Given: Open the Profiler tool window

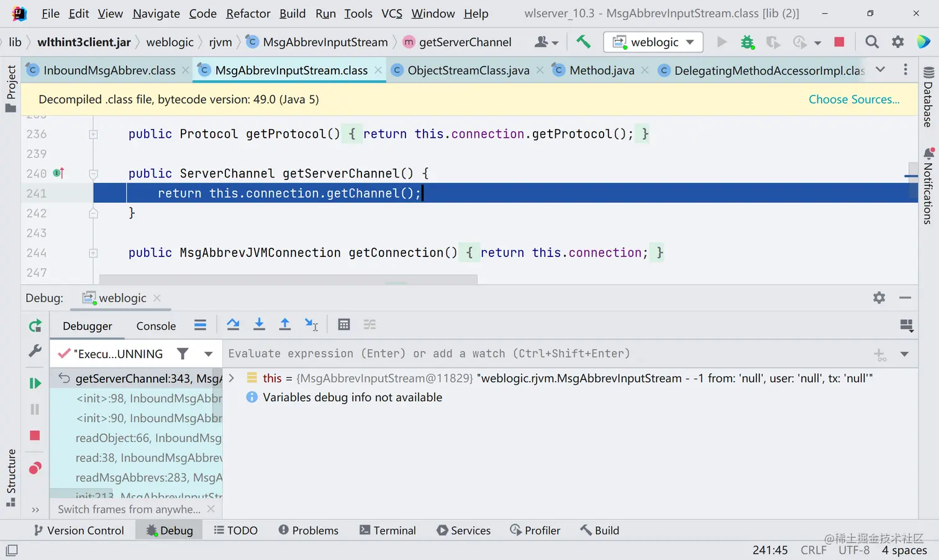Looking at the screenshot, I should [x=535, y=530].
